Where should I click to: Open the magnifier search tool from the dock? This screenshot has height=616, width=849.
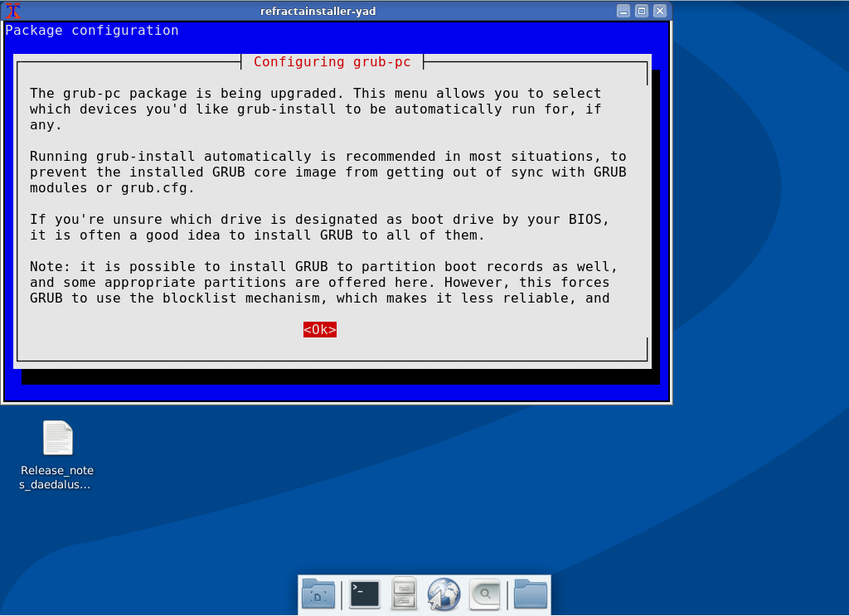coord(484,594)
